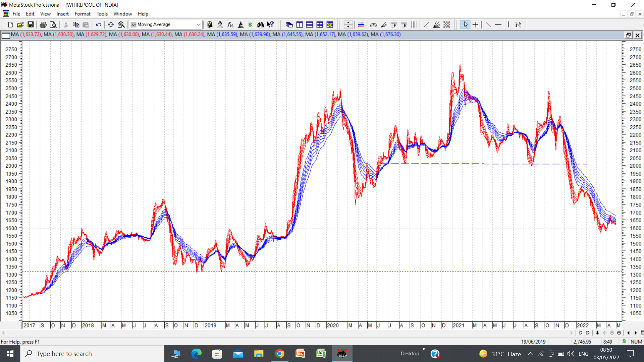The image size is (644, 362).
Task: Expand the Moving Average indicator dropdown
Action: (198, 24)
